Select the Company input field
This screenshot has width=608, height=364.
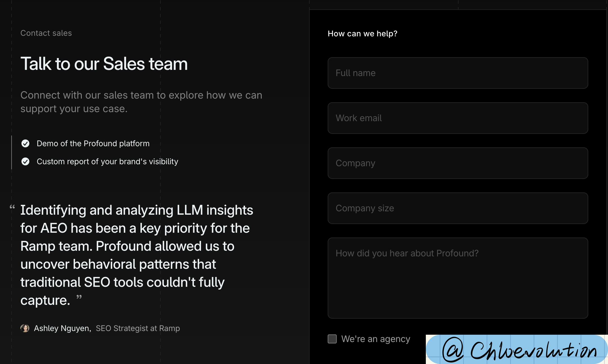tap(458, 163)
